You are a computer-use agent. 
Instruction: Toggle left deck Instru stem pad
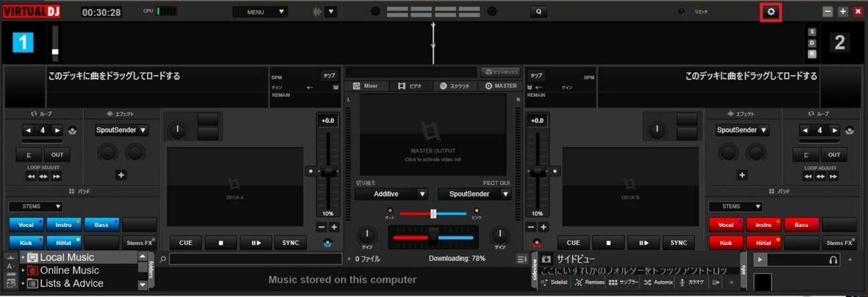[x=63, y=225]
